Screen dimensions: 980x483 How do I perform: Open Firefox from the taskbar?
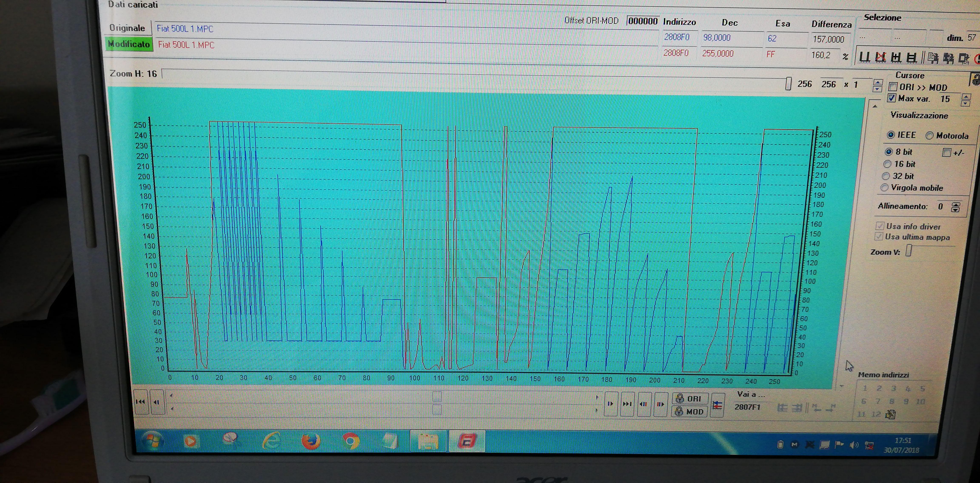click(x=311, y=442)
